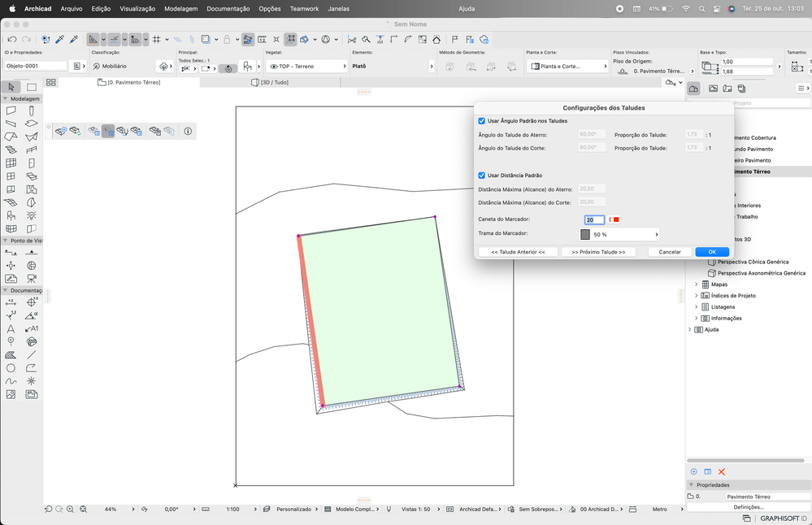Toggle the guide lines toolbar button

pos(93,39)
